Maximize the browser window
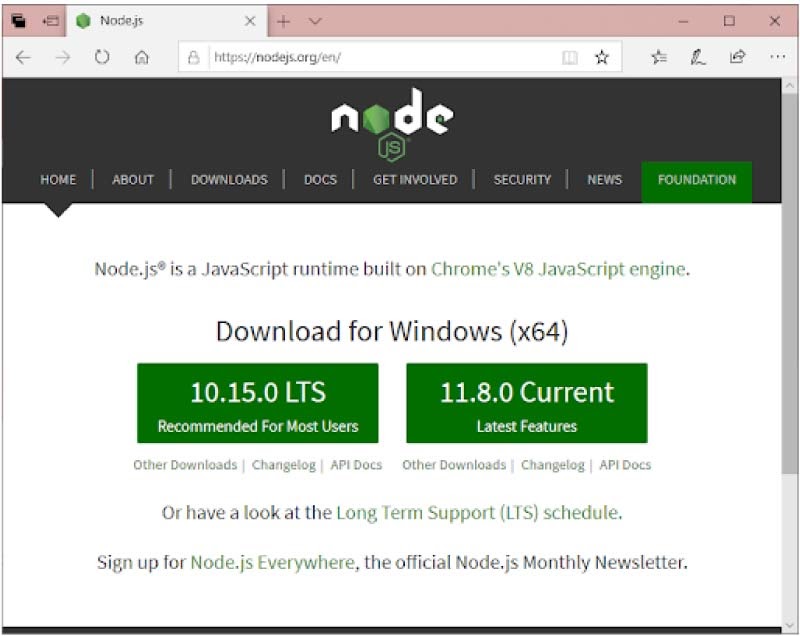The width and height of the screenshot is (800, 636). (729, 21)
